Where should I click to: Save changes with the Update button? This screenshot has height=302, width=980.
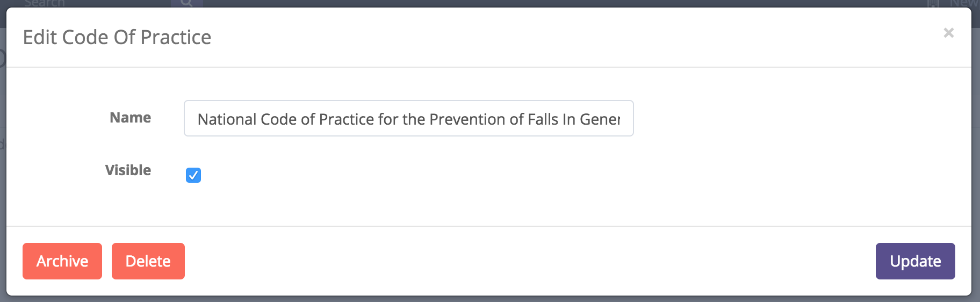(915, 261)
